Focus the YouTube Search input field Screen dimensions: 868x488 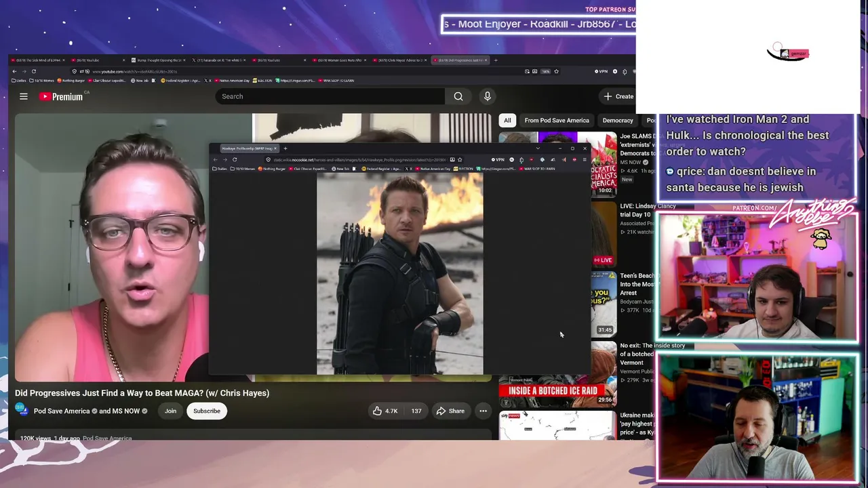330,96
